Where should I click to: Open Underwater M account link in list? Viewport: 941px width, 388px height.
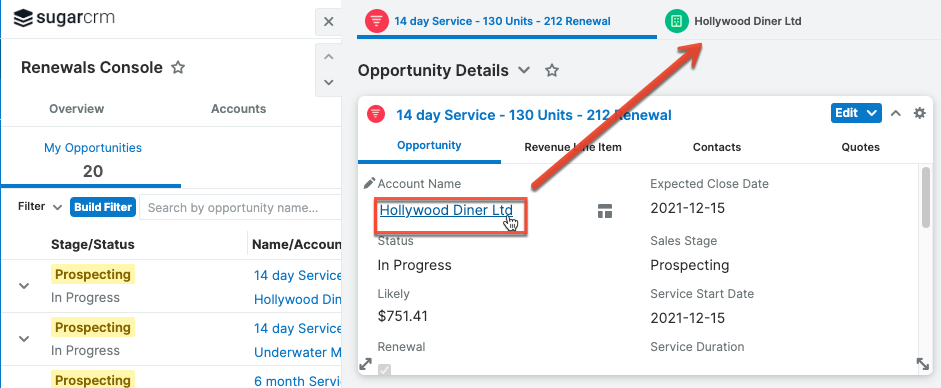(x=297, y=352)
